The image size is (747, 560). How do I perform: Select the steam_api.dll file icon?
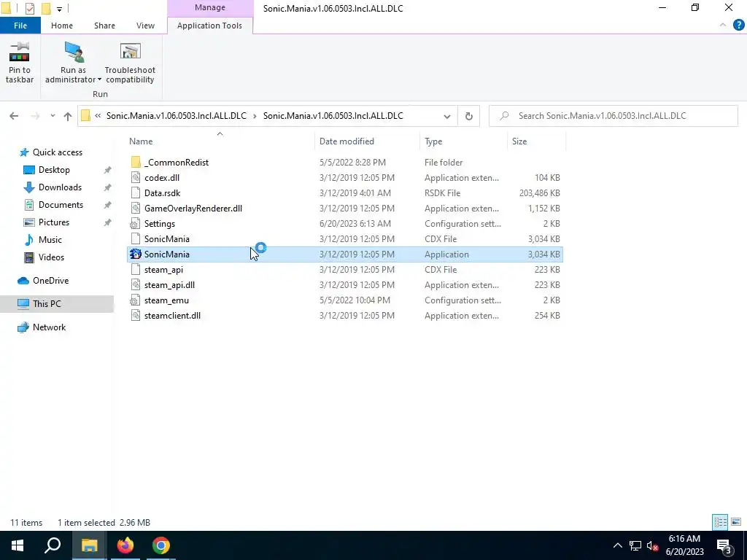136,285
